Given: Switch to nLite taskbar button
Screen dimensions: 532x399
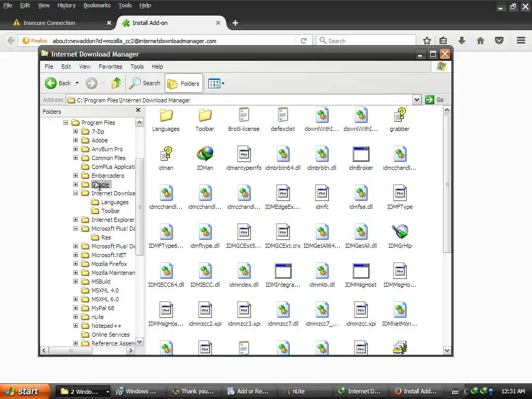Looking at the screenshot, I should (x=305, y=391).
